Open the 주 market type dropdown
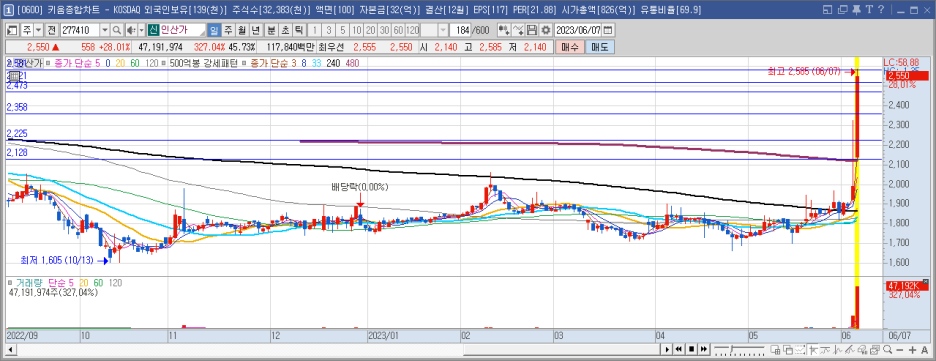Viewport: 936px width, 361px height. [x=39, y=30]
